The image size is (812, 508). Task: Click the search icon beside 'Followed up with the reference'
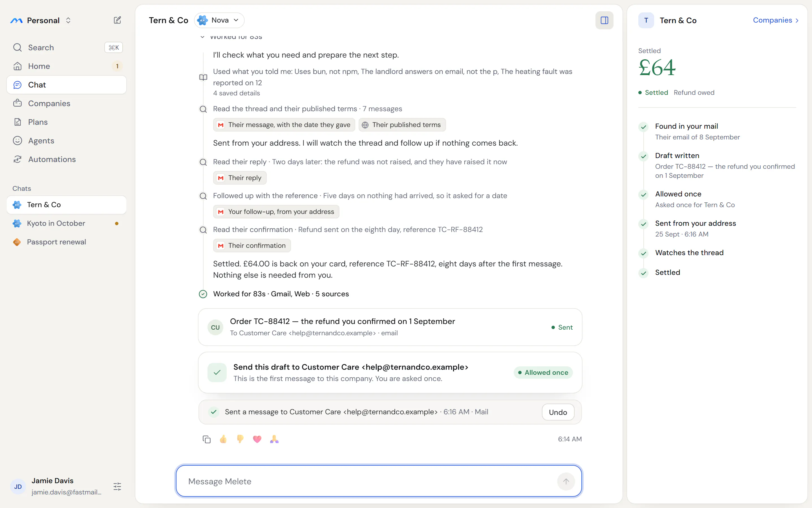pos(203,196)
